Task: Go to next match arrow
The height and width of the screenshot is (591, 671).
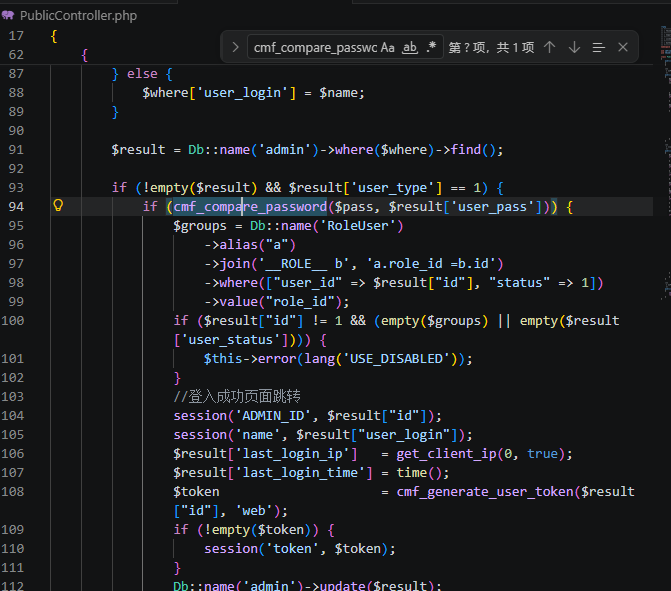Action: coord(574,47)
